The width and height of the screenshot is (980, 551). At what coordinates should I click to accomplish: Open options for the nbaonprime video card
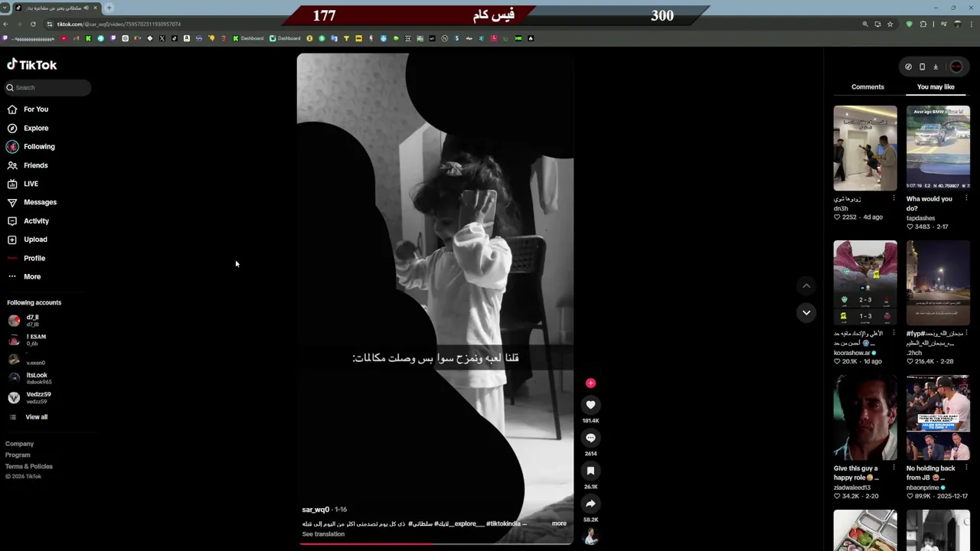point(966,468)
